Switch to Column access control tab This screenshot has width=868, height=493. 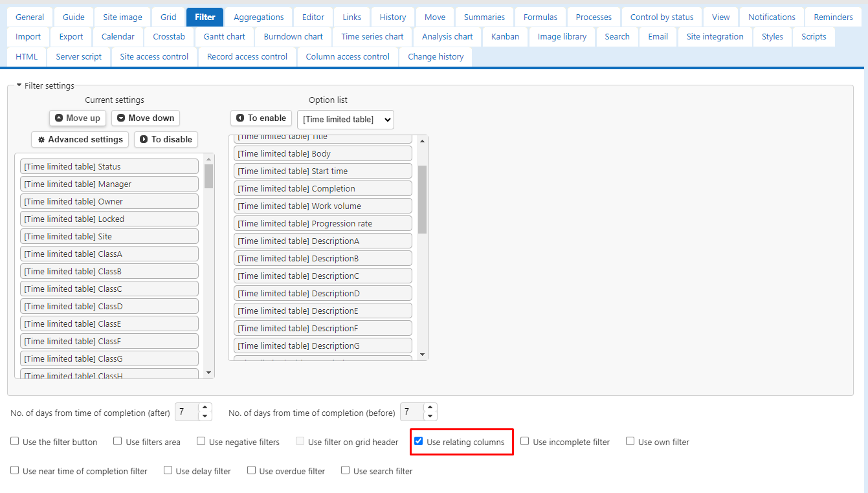tap(348, 56)
